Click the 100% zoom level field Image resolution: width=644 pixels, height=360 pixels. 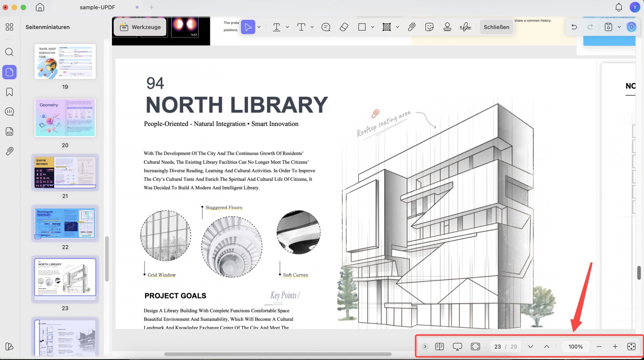pyautogui.click(x=575, y=346)
